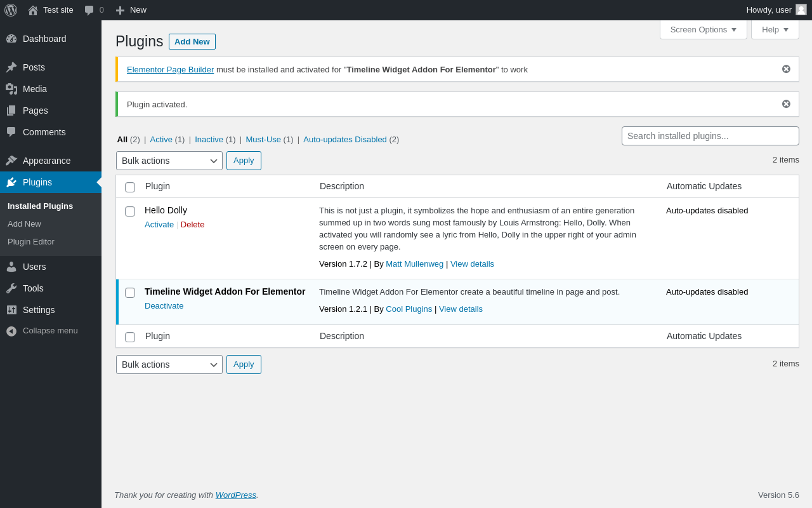The image size is (812, 508).
Task: Click the Dashboard gauge icon
Action: (x=11, y=39)
